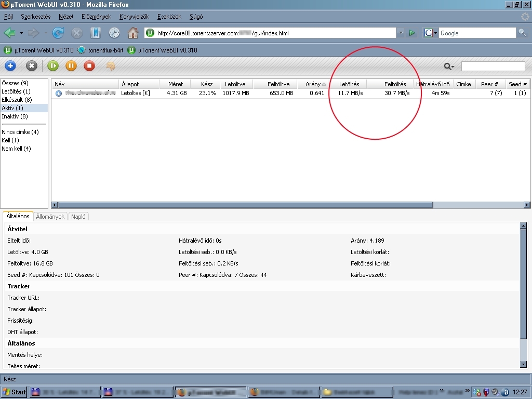
Task: Click the gray Remove torrent X icon
Action: point(32,66)
